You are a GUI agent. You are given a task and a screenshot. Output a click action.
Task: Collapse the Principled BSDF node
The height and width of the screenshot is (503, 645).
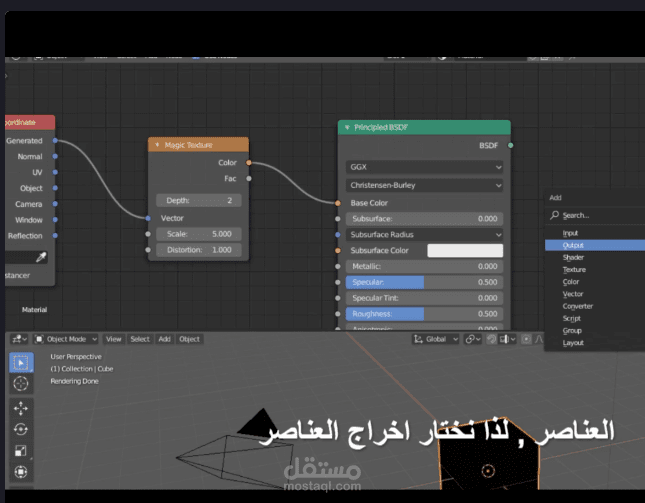(347, 127)
